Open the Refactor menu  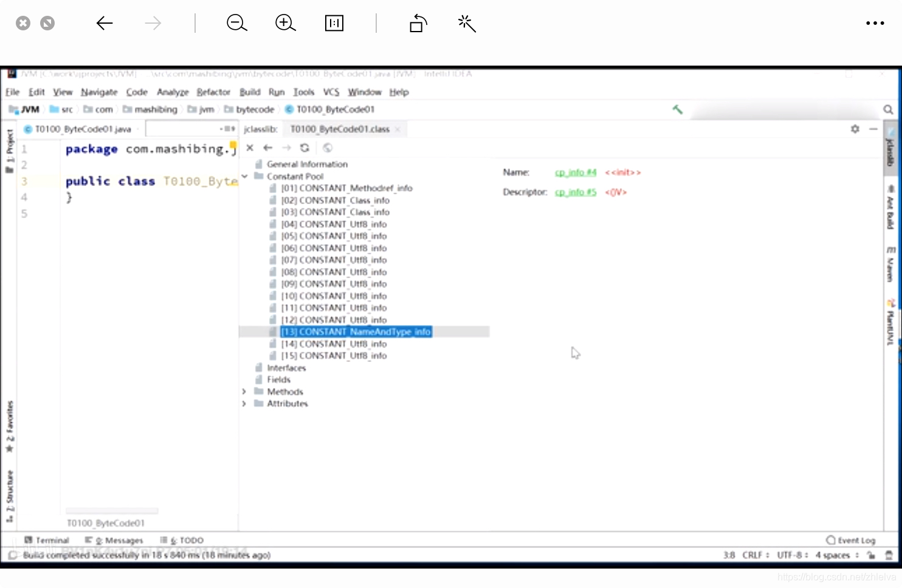pos(213,92)
